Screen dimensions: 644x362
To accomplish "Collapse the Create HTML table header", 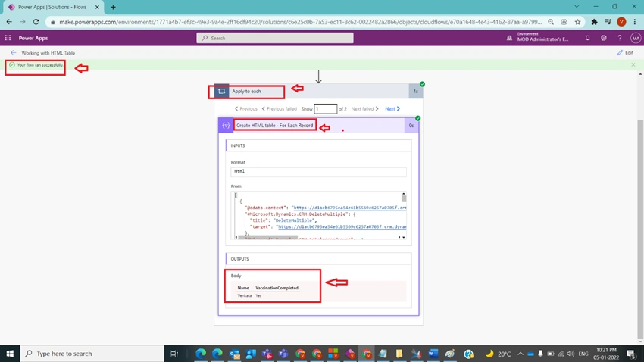I will 318,125.
